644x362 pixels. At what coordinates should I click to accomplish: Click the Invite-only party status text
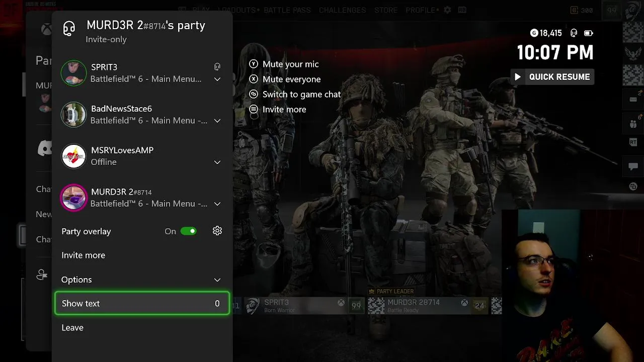(x=106, y=40)
